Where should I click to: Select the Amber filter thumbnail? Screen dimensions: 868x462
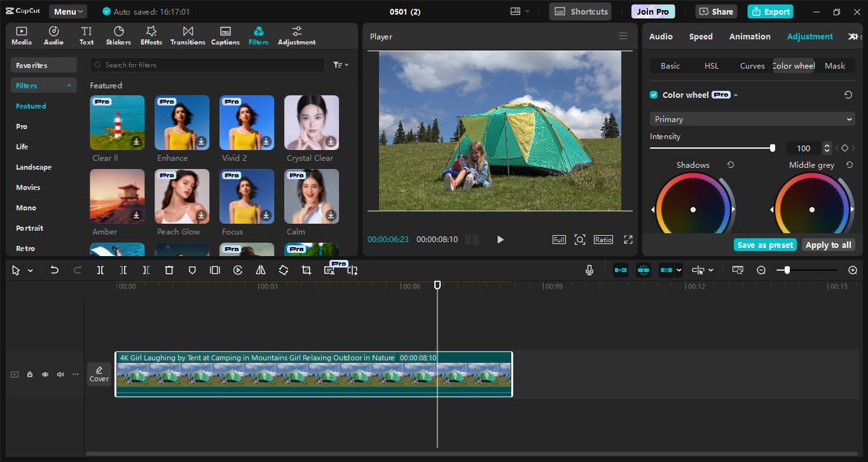tap(117, 196)
